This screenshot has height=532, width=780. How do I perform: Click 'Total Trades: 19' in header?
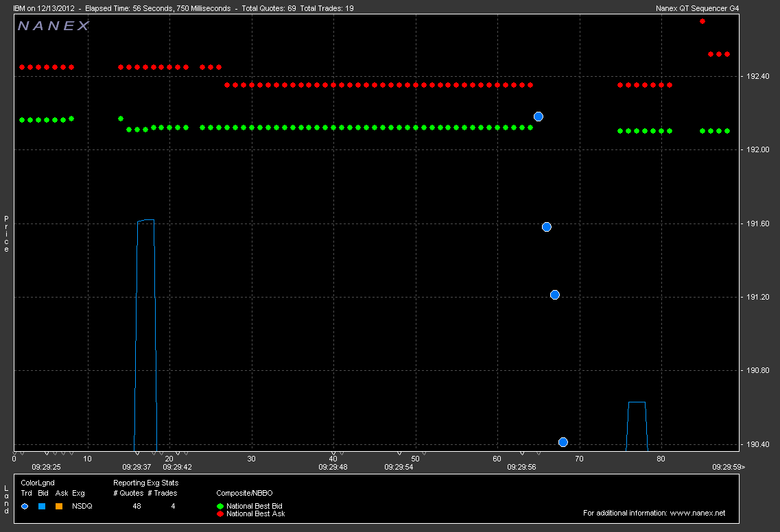click(327, 8)
